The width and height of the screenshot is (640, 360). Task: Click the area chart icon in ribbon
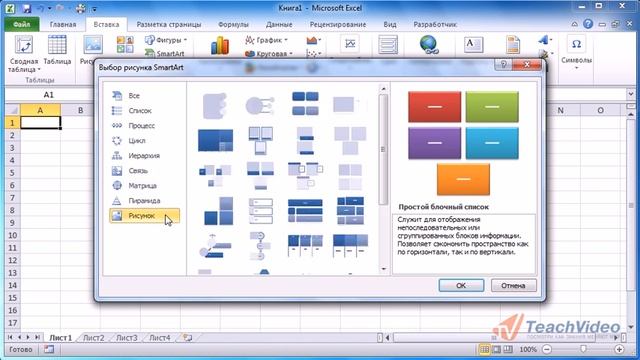click(313, 40)
